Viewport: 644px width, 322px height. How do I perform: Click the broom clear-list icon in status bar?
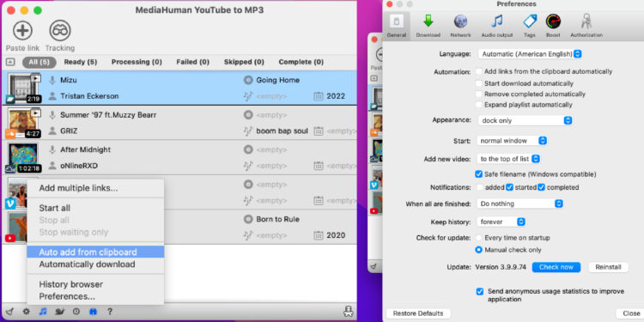(x=9, y=312)
